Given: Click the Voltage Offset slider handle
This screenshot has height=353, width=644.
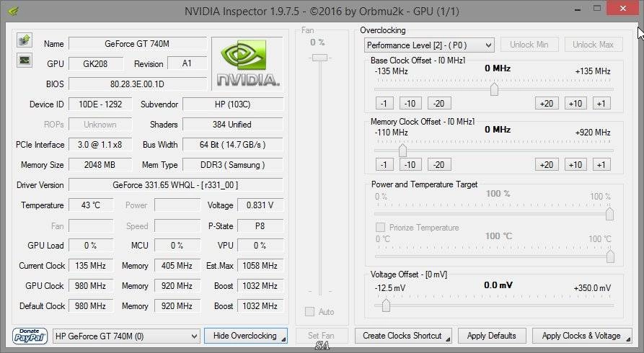Looking at the screenshot, I should [386, 305].
